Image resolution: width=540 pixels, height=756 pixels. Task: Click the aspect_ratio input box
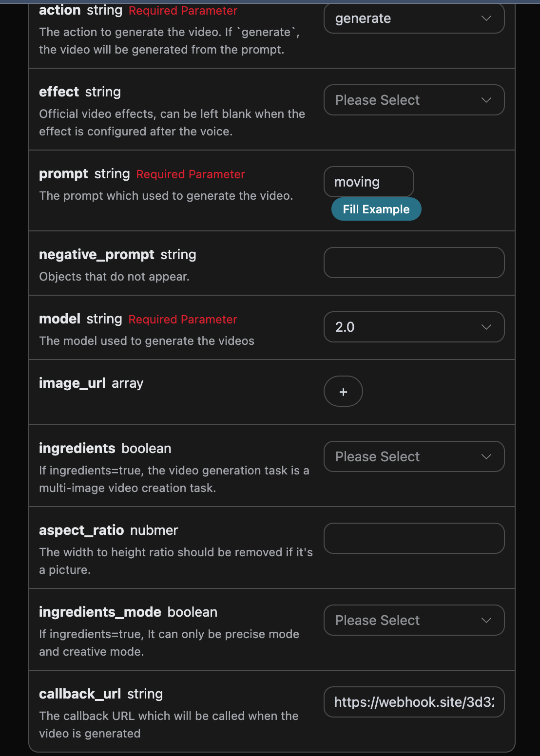pos(414,539)
